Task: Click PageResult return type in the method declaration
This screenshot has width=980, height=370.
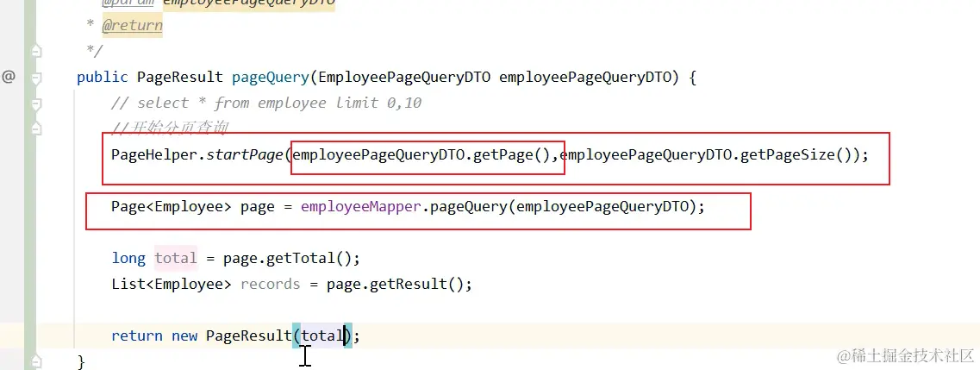Action: [x=180, y=78]
